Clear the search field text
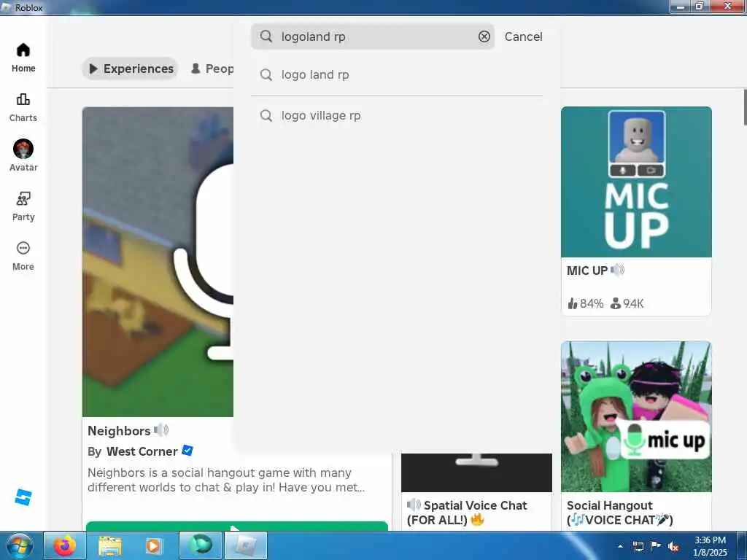 [484, 36]
